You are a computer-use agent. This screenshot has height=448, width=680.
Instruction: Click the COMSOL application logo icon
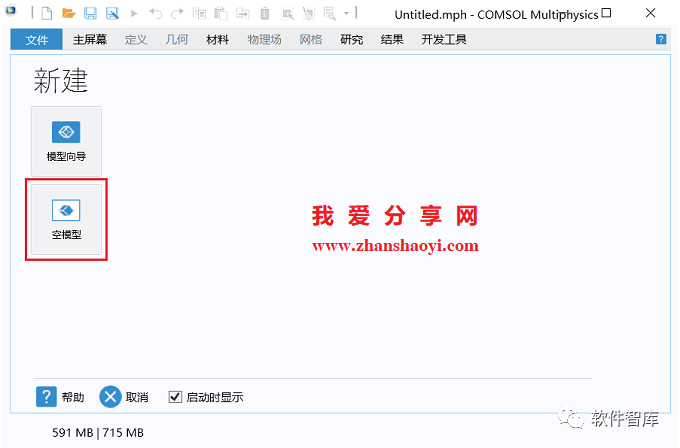point(10,10)
